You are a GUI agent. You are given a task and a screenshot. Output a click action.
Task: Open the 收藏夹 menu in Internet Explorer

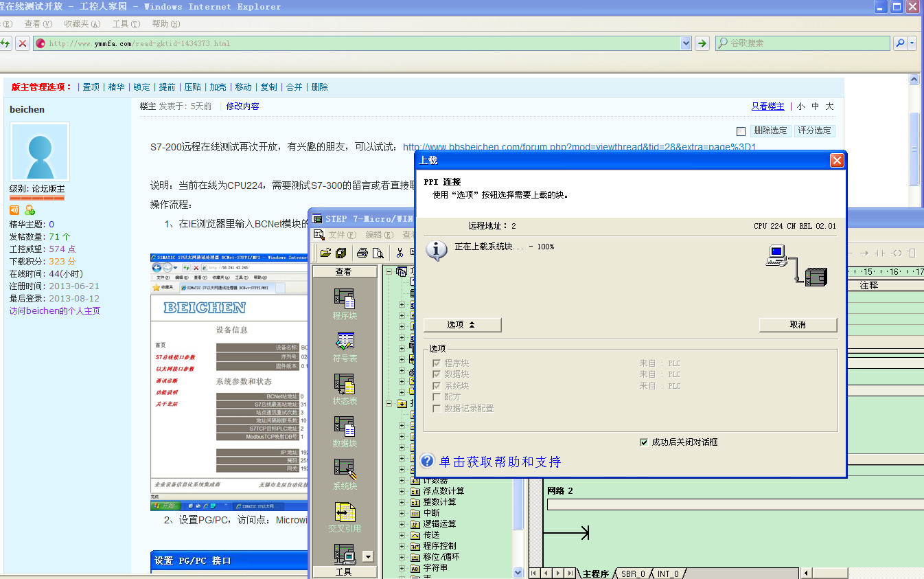click(x=82, y=24)
